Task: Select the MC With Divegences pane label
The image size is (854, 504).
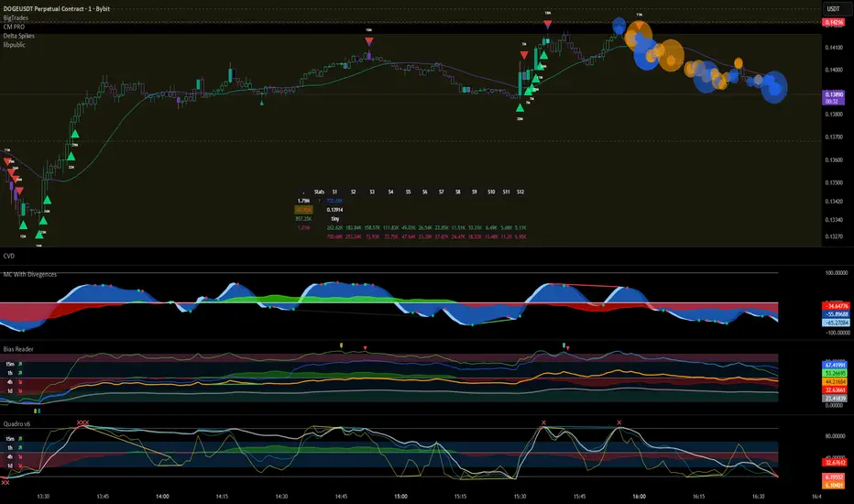Action: coord(30,275)
